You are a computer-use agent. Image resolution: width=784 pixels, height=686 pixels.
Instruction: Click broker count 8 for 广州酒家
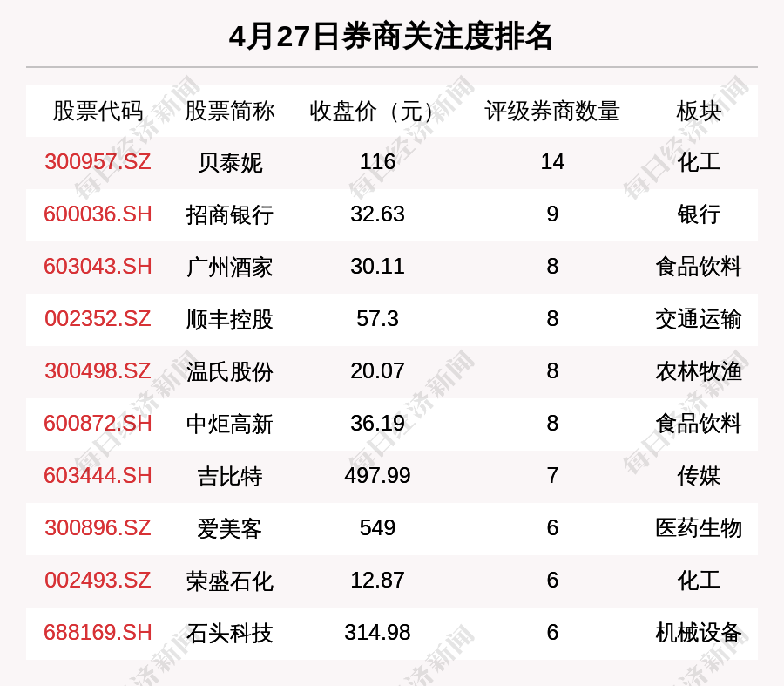pyautogui.click(x=552, y=266)
